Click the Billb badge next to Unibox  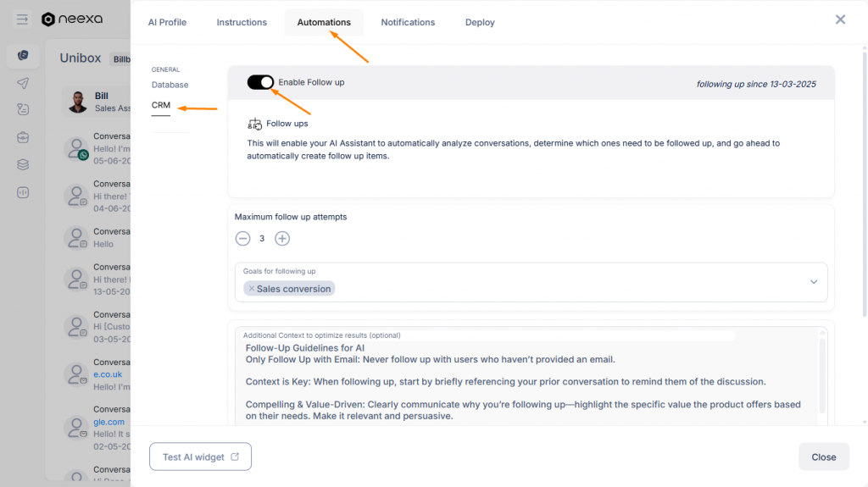(x=121, y=58)
